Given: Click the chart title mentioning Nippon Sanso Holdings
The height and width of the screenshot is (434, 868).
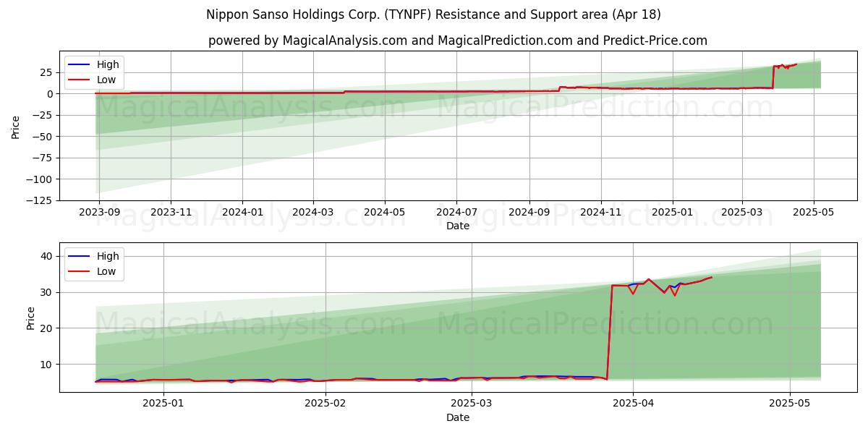Looking at the screenshot, I should [433, 14].
